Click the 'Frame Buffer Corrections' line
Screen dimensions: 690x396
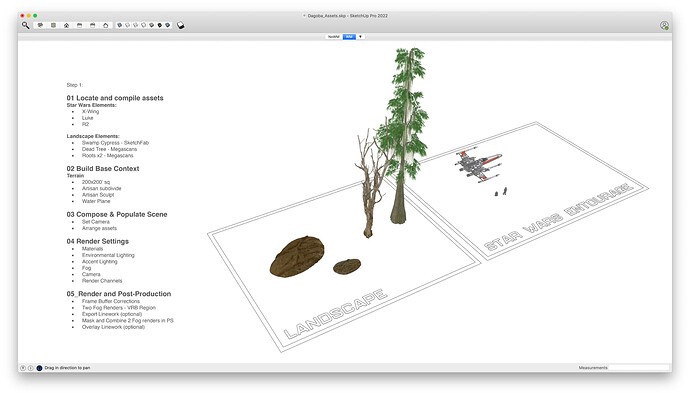click(x=110, y=301)
